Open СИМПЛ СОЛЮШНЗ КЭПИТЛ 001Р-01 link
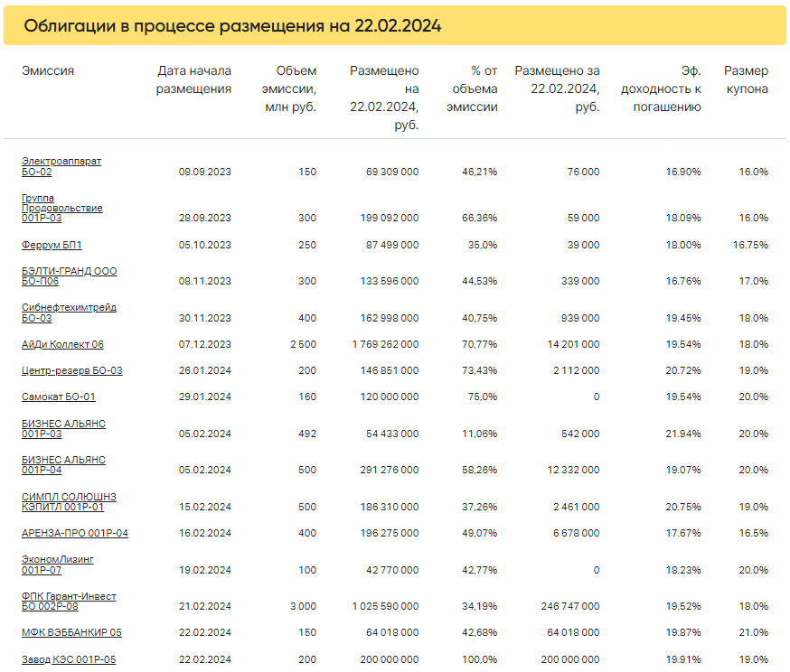The width and height of the screenshot is (790, 672). tap(69, 501)
